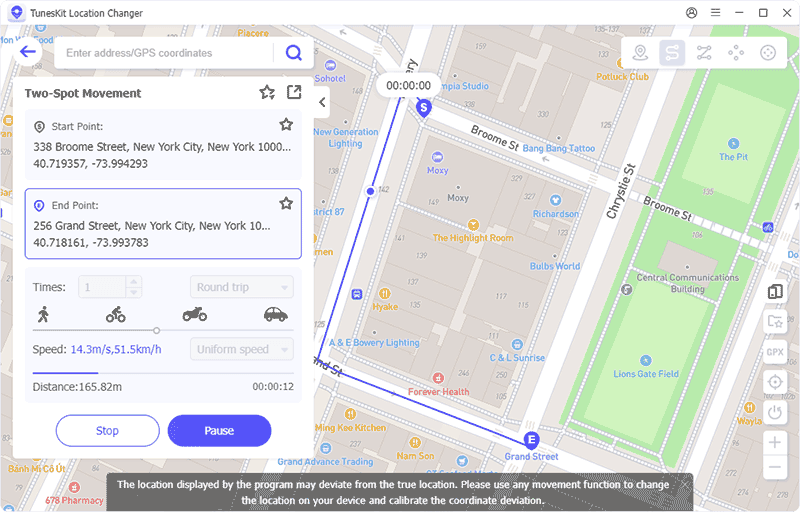The height and width of the screenshot is (512, 800).
Task: Select the 256 Grand Street end address
Action: click(x=152, y=226)
